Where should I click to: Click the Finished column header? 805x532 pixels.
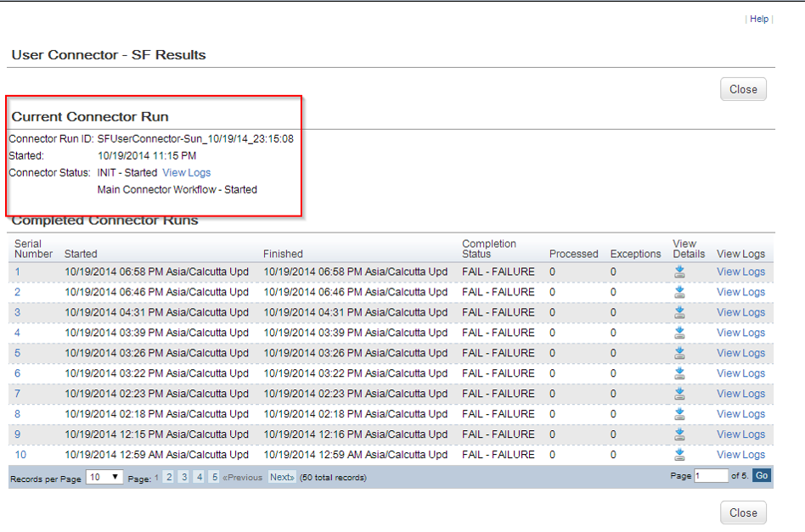tap(283, 254)
